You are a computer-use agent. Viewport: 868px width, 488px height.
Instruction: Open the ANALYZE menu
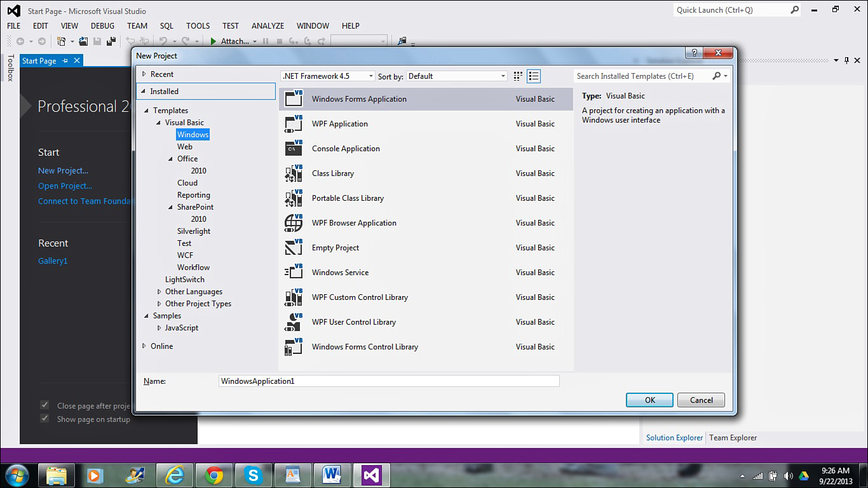tap(268, 26)
